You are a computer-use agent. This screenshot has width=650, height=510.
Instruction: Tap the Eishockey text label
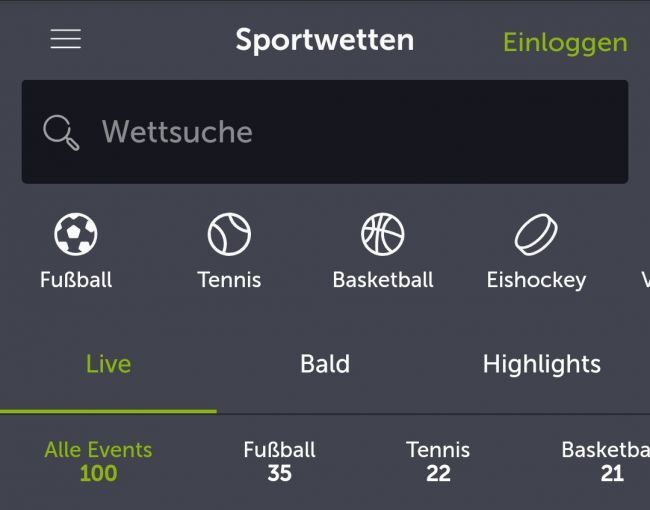pos(536,280)
